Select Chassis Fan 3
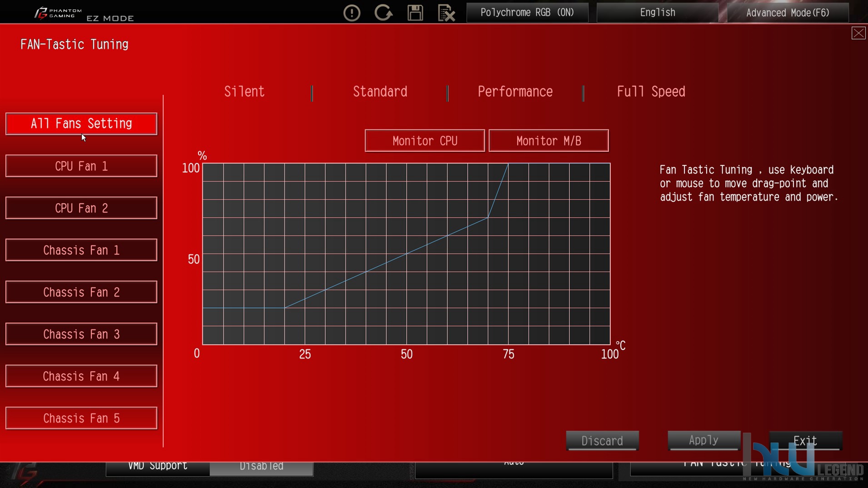This screenshot has height=488, width=868. pos(81,334)
